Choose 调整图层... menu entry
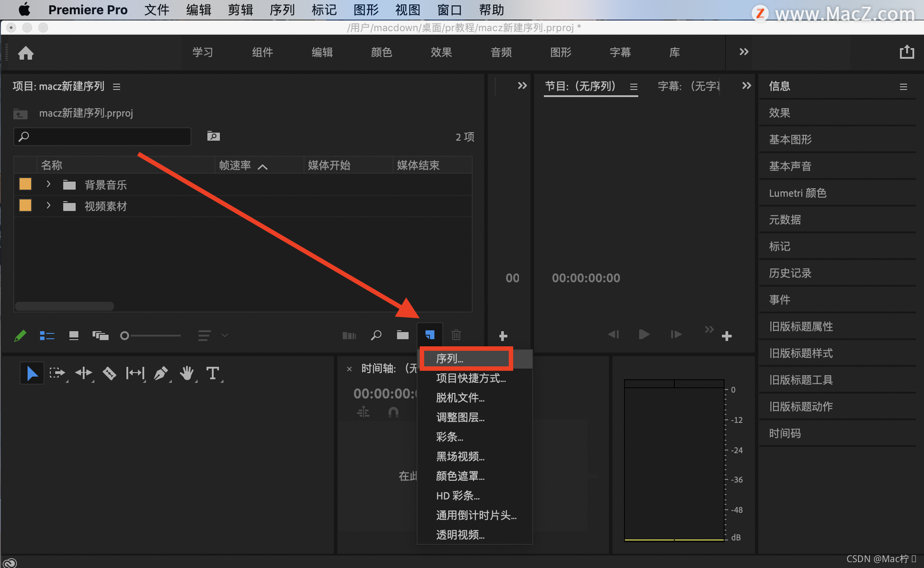The image size is (924, 568). pos(475,417)
